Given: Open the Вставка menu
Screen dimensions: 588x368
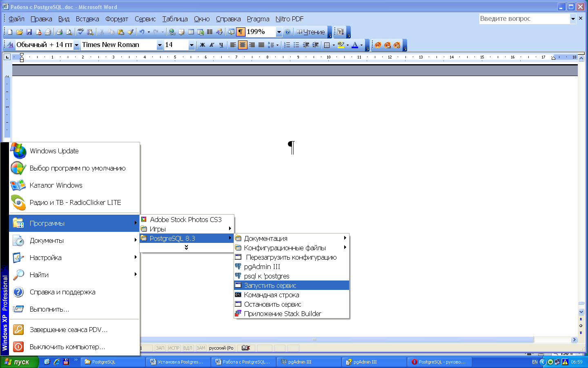Looking at the screenshot, I should pos(87,19).
